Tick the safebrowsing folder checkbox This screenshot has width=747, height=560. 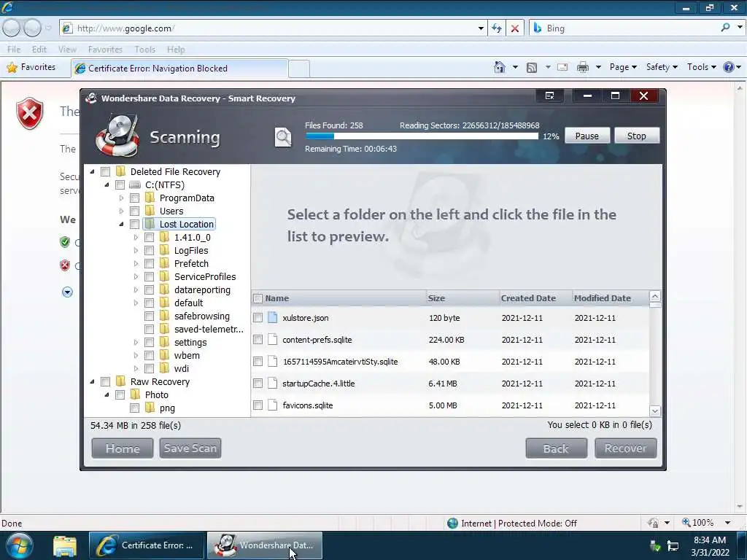click(149, 316)
